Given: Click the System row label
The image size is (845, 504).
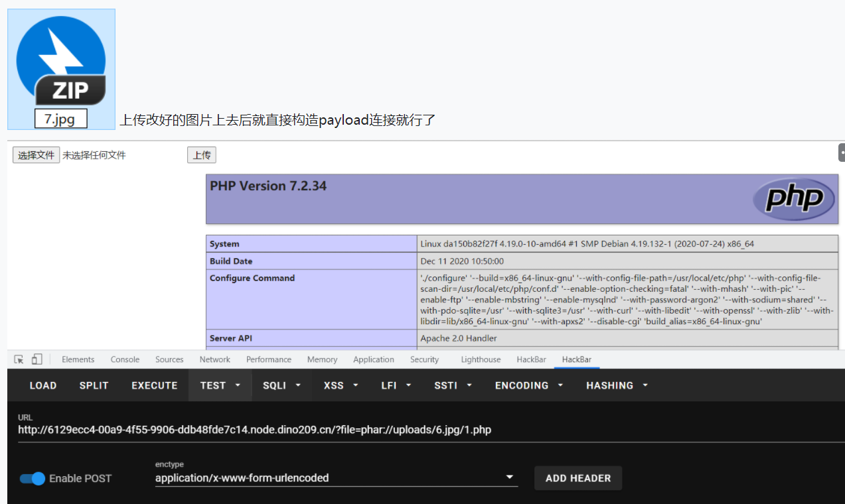Looking at the screenshot, I should (224, 244).
